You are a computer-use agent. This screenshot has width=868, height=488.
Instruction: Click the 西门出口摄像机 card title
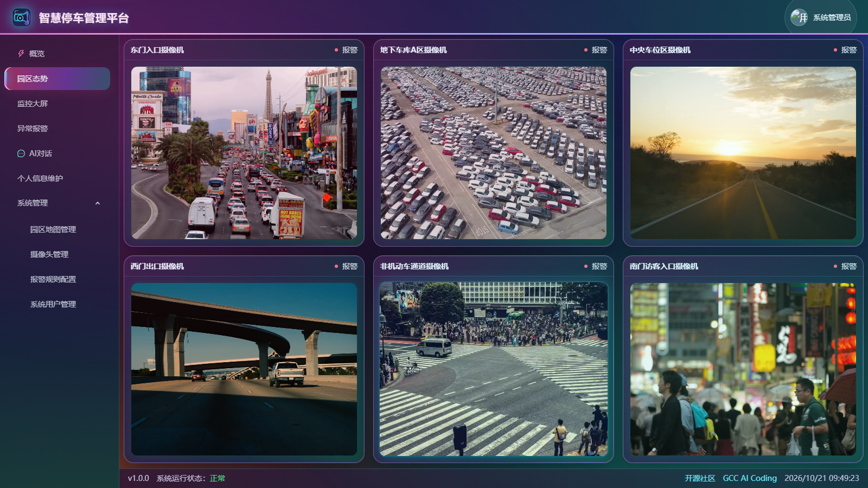click(157, 266)
